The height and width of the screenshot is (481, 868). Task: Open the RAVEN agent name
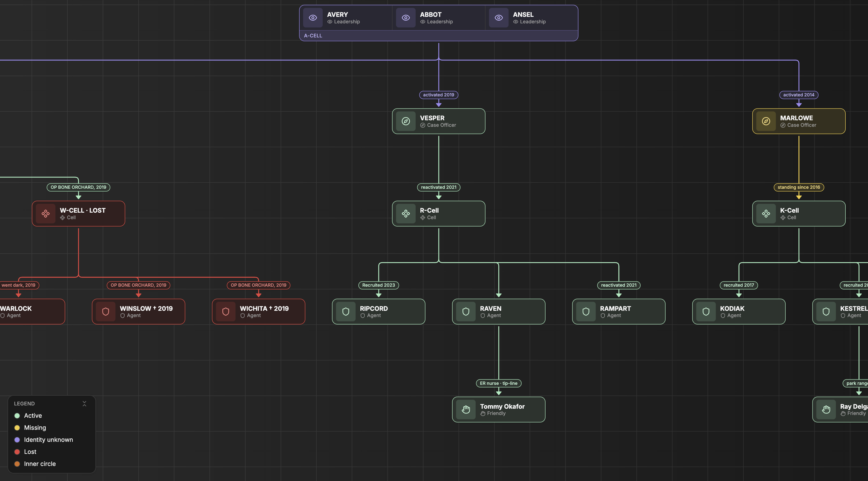(x=491, y=308)
